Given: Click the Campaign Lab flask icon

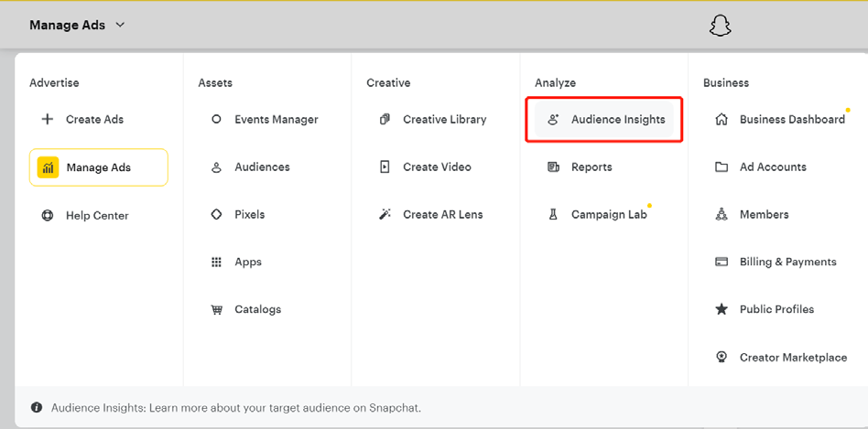Looking at the screenshot, I should click(552, 214).
